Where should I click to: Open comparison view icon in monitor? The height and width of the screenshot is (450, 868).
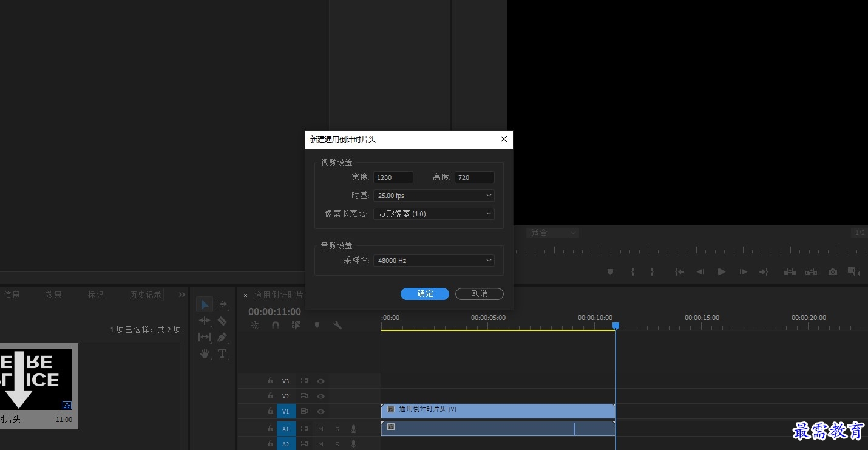pos(853,272)
